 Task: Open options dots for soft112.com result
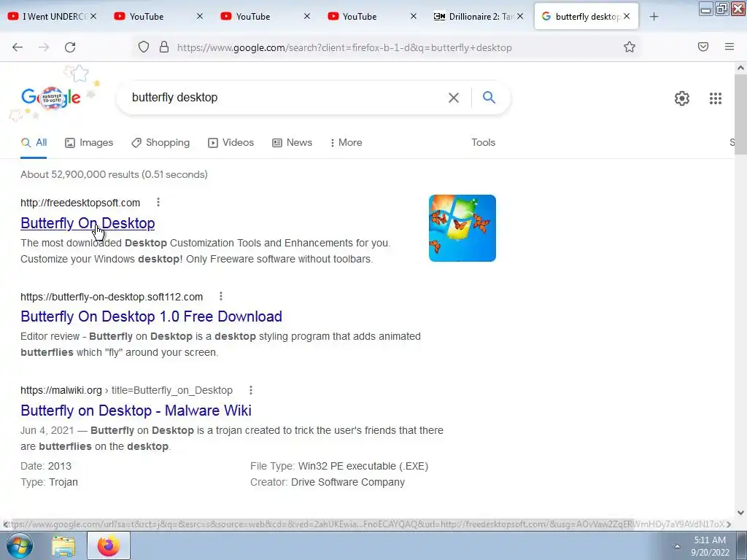tap(220, 296)
